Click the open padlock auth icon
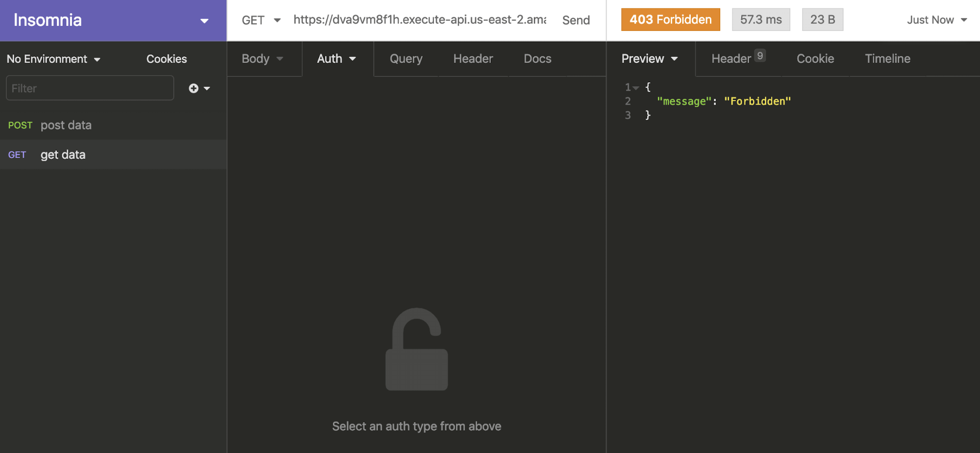980x453 pixels. [416, 350]
